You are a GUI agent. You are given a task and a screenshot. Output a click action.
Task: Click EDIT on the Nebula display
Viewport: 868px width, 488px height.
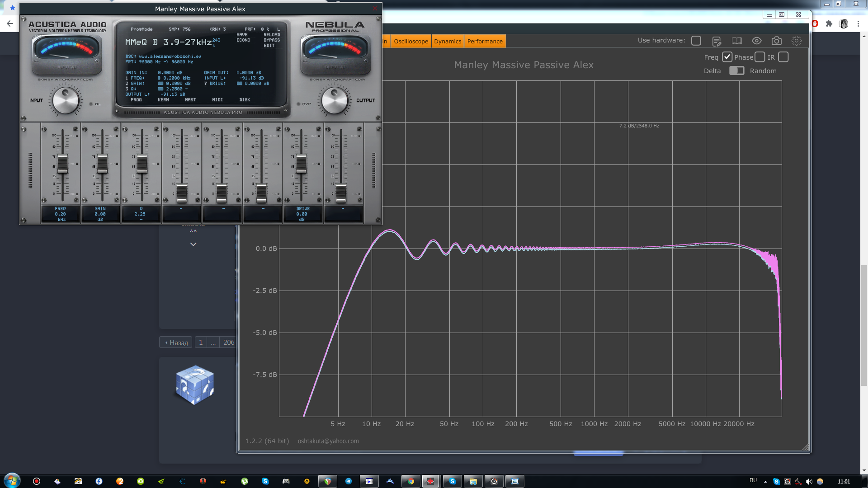(269, 46)
